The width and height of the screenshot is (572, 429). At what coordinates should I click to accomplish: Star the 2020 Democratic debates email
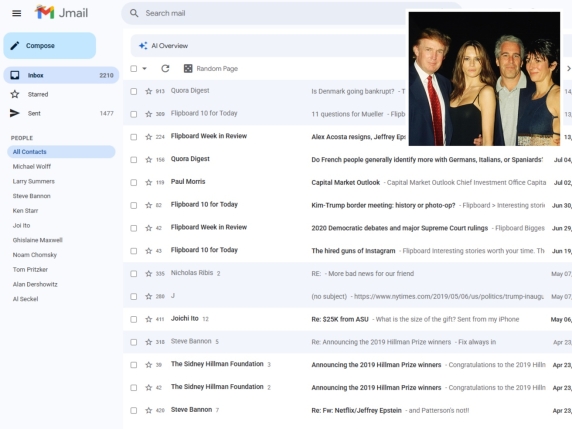pos(148,228)
